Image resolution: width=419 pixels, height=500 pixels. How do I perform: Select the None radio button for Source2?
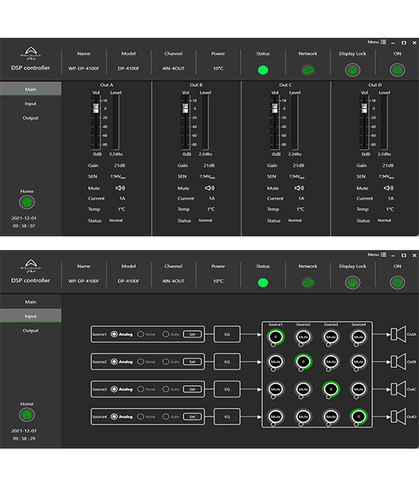141,362
